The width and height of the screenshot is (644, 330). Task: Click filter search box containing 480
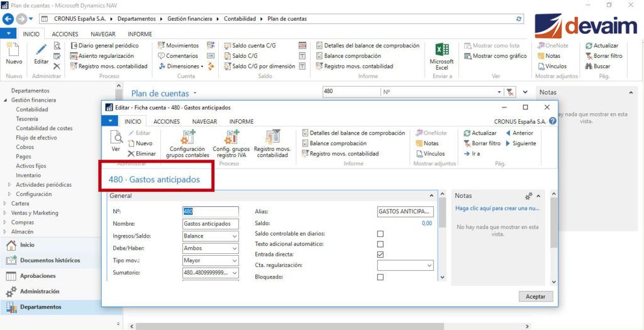pyautogui.click(x=352, y=92)
